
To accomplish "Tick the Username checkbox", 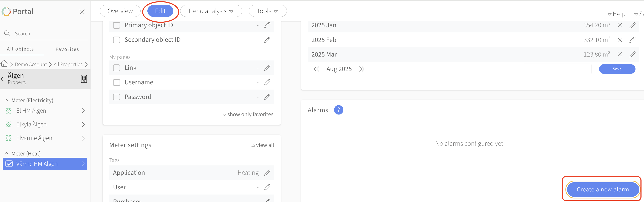I will 116,82.
